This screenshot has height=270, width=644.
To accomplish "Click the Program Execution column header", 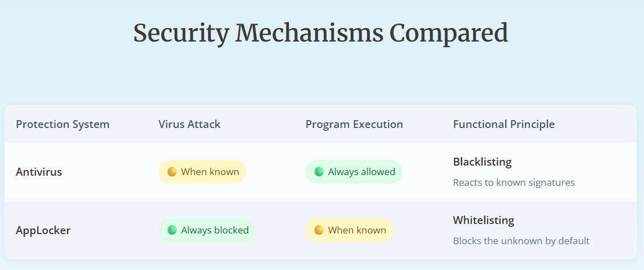I will pos(354,124).
